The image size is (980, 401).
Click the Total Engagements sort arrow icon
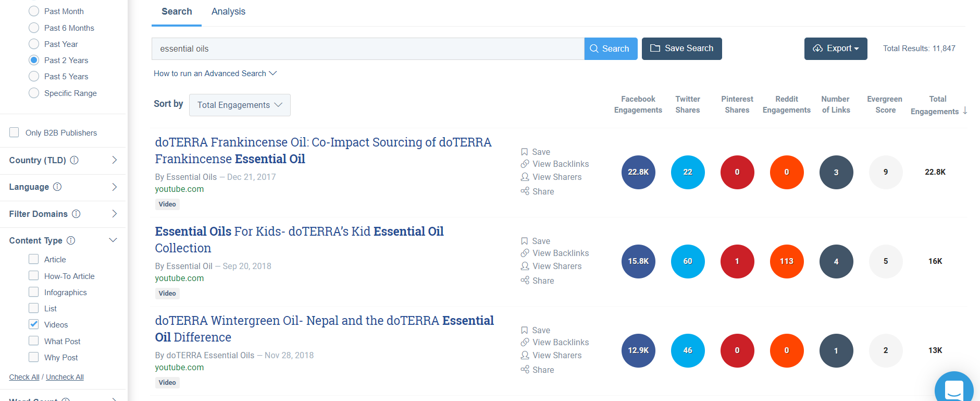[x=965, y=111]
